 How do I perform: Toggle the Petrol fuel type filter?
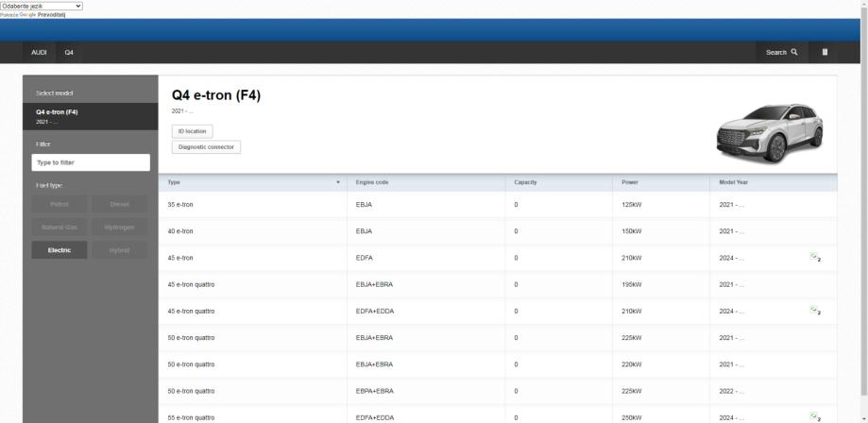click(x=60, y=204)
